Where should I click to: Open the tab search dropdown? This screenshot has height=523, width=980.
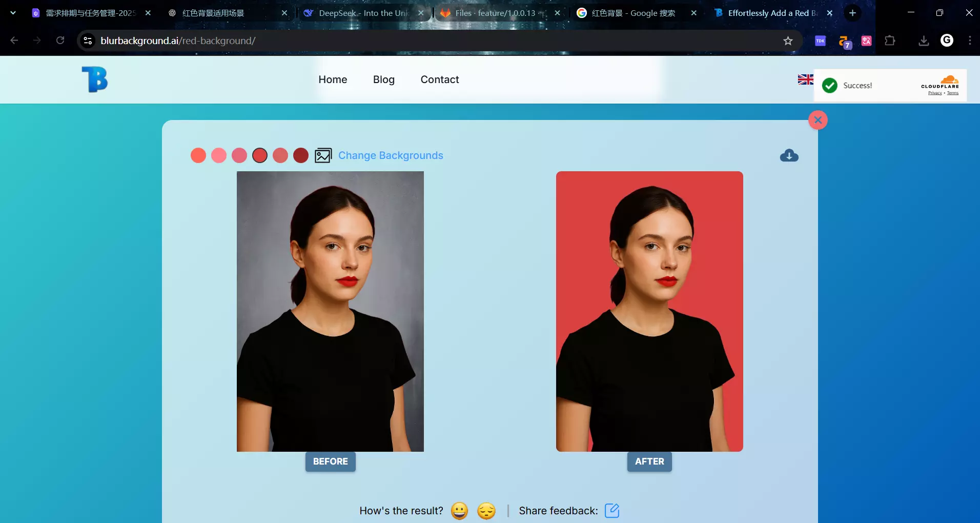(13, 13)
